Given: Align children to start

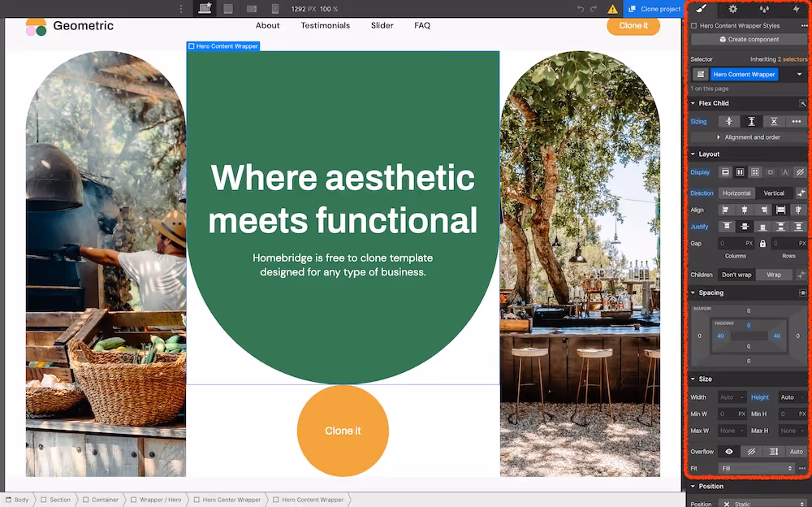Looking at the screenshot, I should (725, 210).
